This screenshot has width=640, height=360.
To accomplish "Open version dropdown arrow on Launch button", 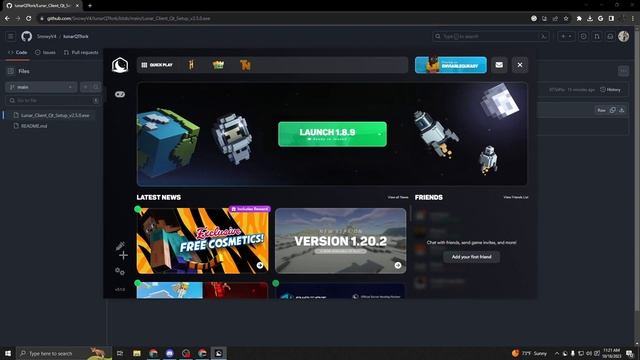I will (380, 134).
